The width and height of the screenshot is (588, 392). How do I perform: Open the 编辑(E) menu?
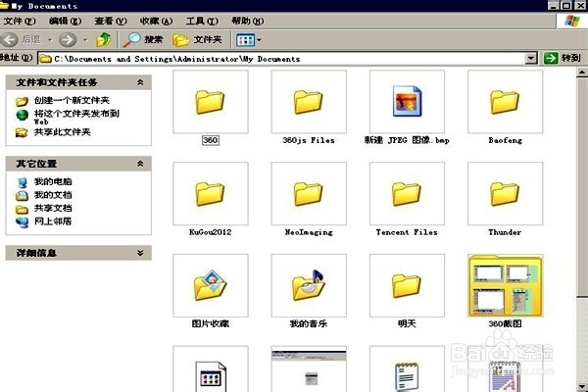65,21
